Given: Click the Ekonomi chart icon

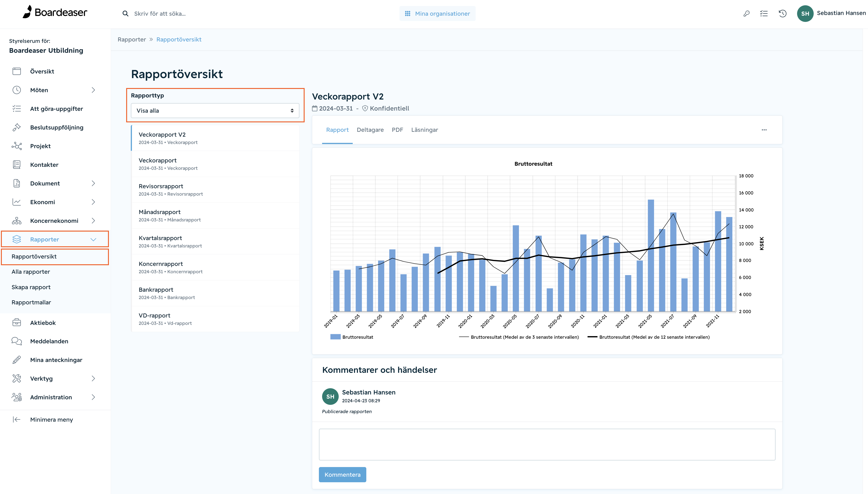Looking at the screenshot, I should (x=17, y=202).
